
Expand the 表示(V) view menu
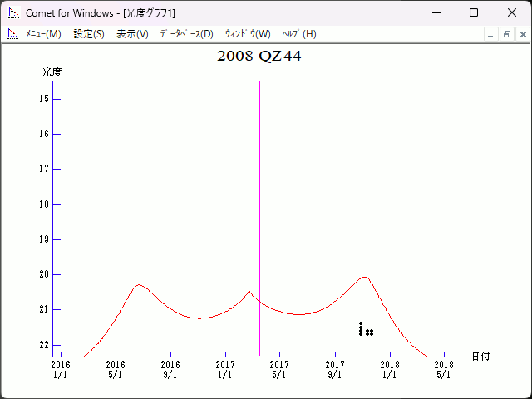click(132, 34)
